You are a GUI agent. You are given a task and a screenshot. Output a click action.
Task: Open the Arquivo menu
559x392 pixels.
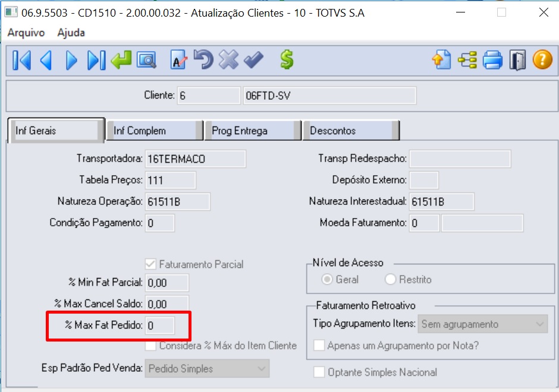[26, 33]
